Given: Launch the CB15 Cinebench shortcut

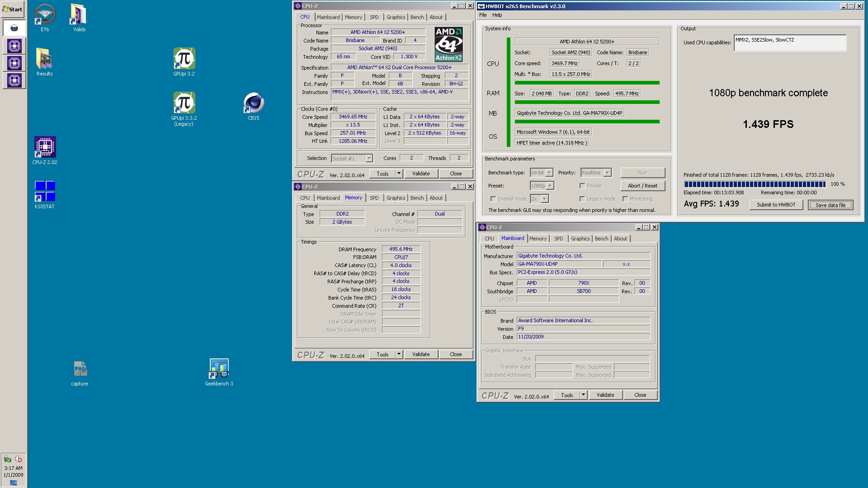Looking at the screenshot, I should point(254,106).
